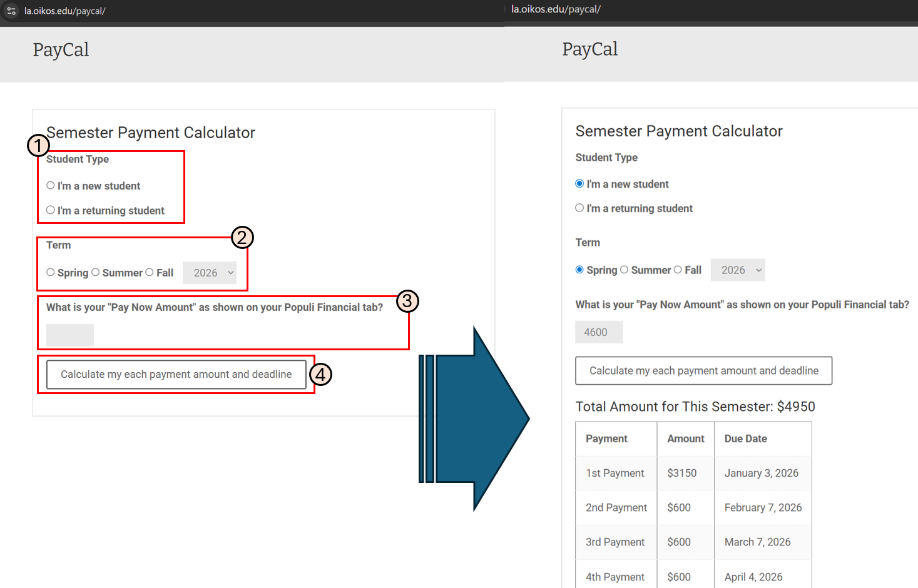Pick the Fall radio inside red box 2
918x588 pixels.
150,272
